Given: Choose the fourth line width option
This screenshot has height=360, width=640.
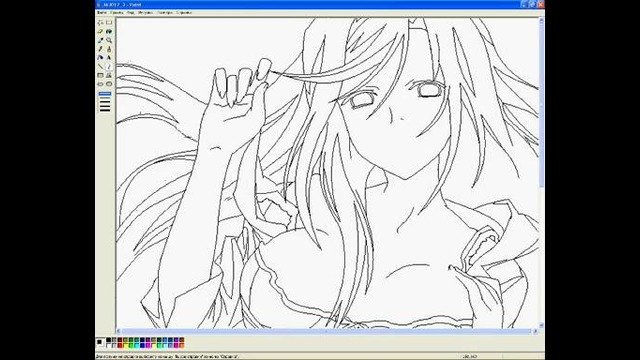Looking at the screenshot, I should [x=105, y=106].
